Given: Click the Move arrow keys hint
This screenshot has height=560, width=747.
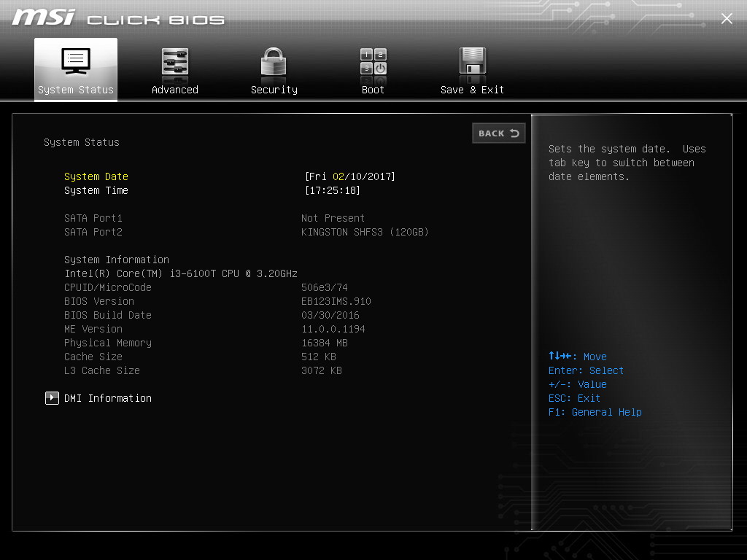Looking at the screenshot, I should pyautogui.click(x=578, y=356).
